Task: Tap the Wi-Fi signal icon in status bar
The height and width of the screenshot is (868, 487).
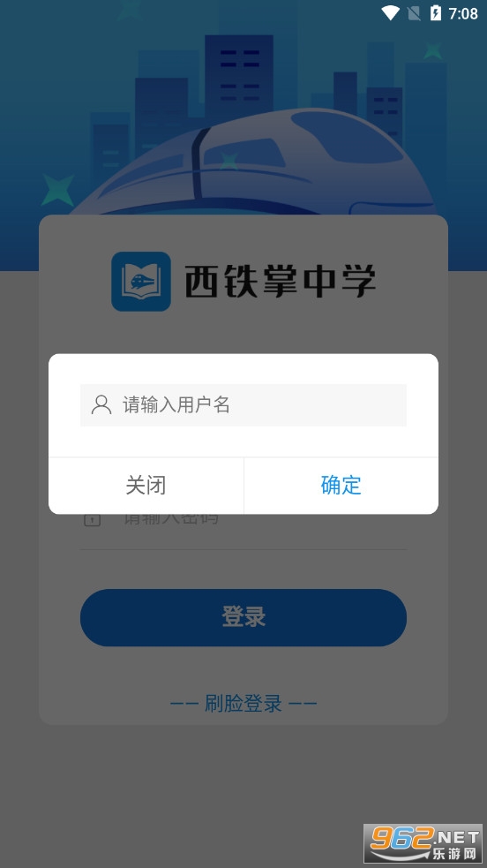Action: [390, 13]
